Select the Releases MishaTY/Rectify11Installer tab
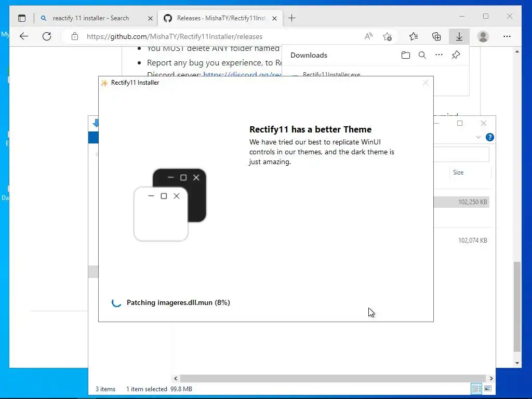532x399 pixels. point(220,18)
